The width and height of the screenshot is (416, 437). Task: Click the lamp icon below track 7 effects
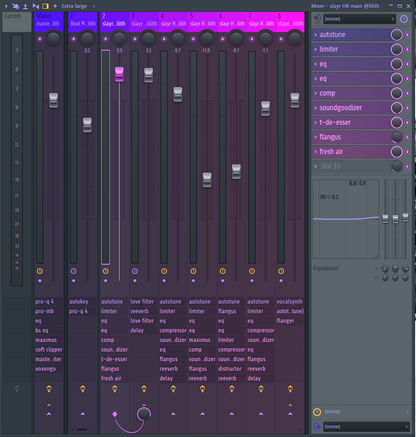pyautogui.click(x=261, y=389)
